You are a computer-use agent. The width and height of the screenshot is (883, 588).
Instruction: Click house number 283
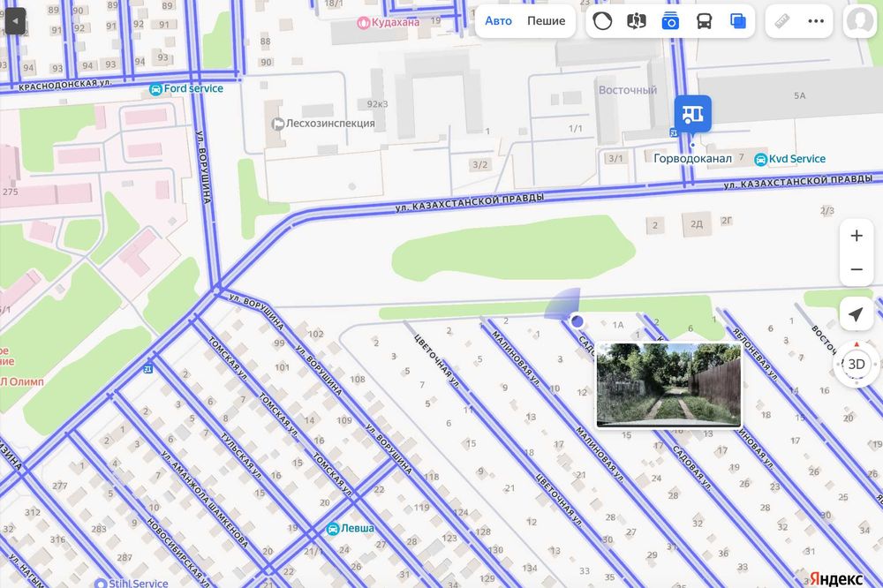coord(99,529)
